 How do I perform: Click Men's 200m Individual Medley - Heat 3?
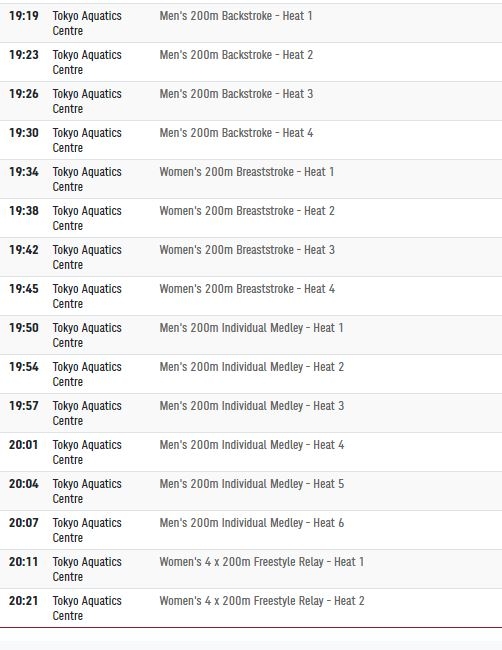coord(252,405)
